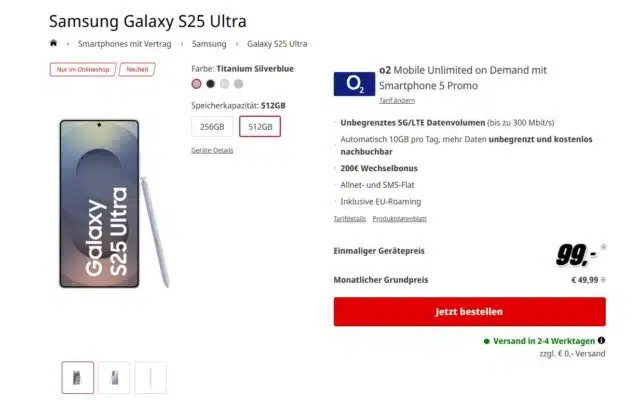Viewport: 639px width, 400px height.
Task: Select the second phone thumbnail
Action: pos(114,378)
